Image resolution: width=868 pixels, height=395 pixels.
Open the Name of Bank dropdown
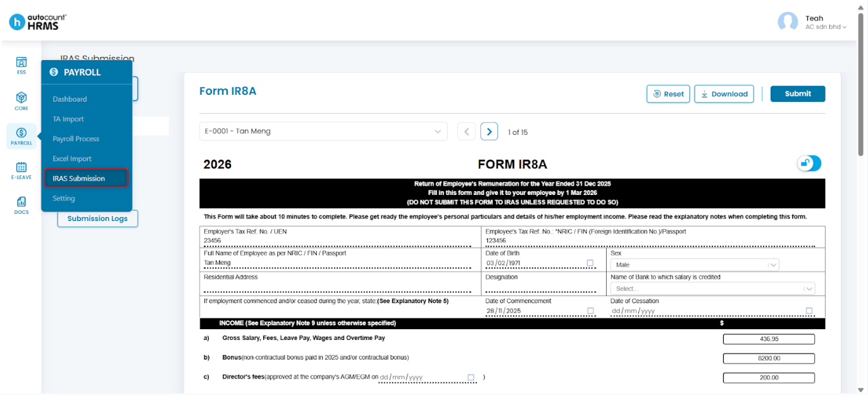(712, 289)
